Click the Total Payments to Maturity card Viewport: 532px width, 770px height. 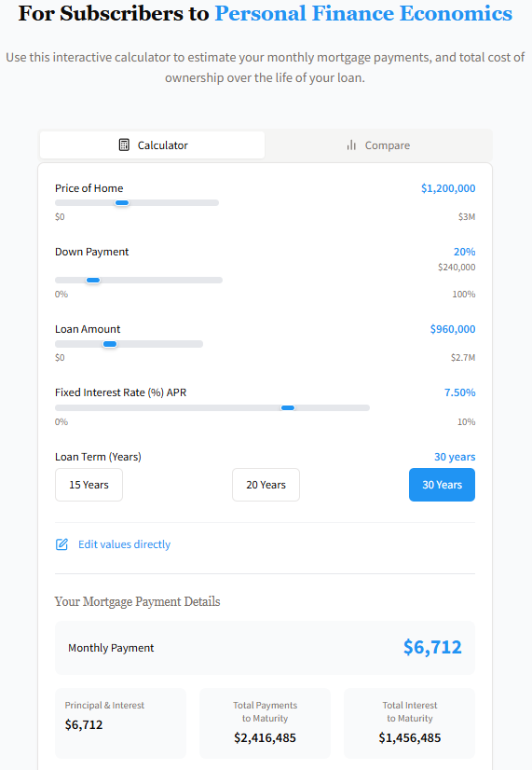click(x=265, y=723)
